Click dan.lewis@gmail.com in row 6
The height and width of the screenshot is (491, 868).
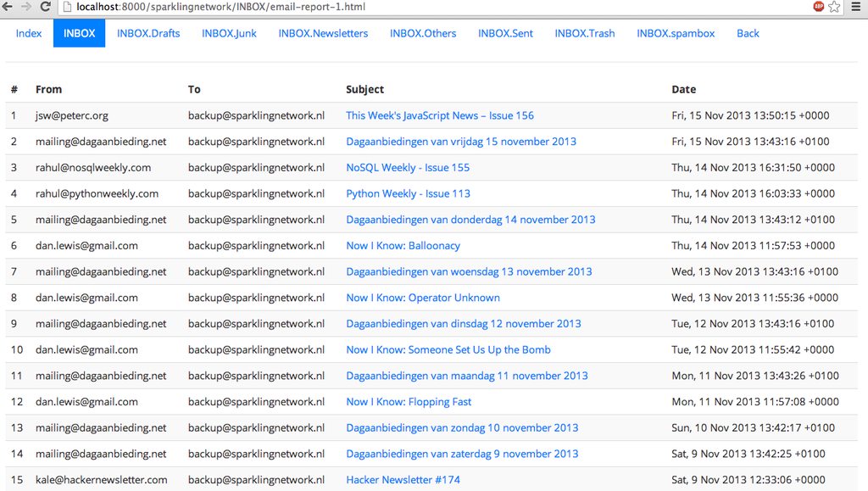click(x=87, y=246)
